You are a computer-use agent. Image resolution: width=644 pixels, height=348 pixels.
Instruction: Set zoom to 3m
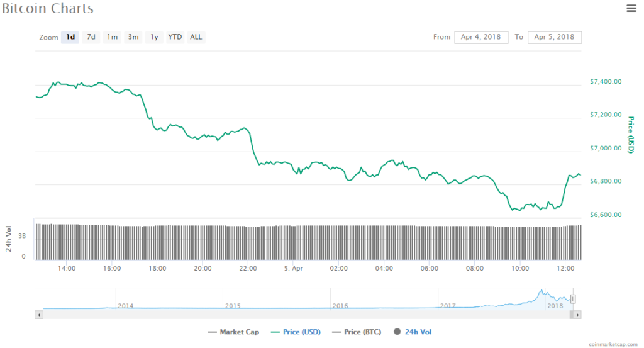pos(133,37)
